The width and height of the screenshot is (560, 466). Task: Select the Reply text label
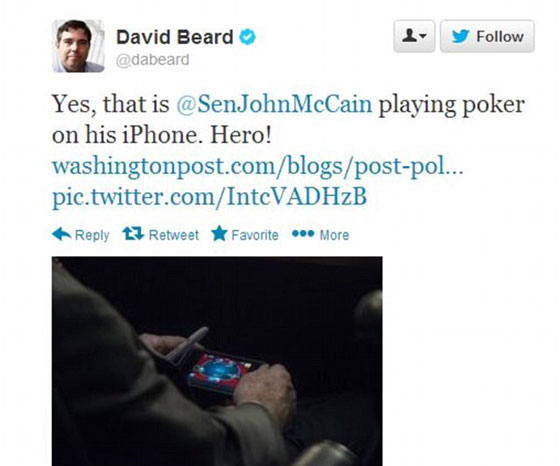92,235
